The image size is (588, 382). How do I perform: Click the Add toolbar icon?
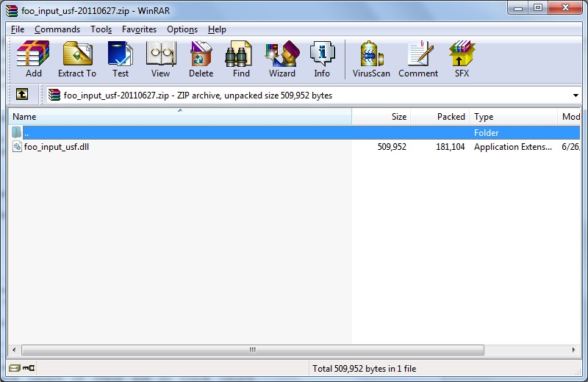33,59
